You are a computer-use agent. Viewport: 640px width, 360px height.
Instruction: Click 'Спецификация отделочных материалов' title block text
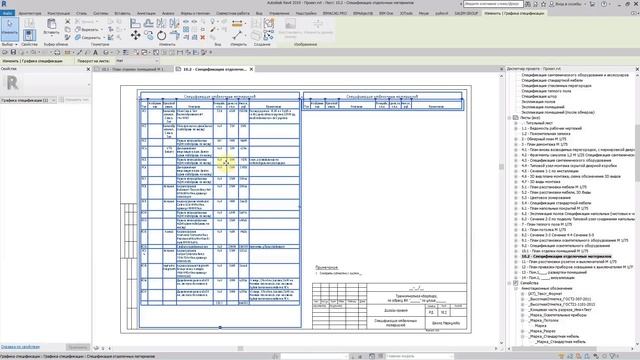click(x=396, y=323)
